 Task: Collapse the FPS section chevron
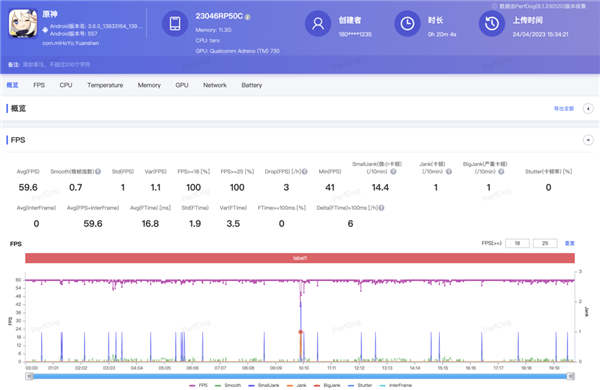[x=588, y=140]
